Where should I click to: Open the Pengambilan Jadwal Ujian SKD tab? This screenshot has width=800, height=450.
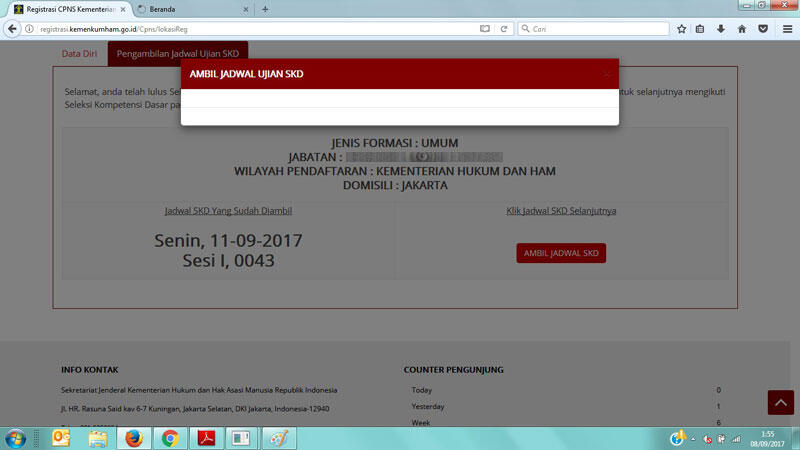(178, 54)
